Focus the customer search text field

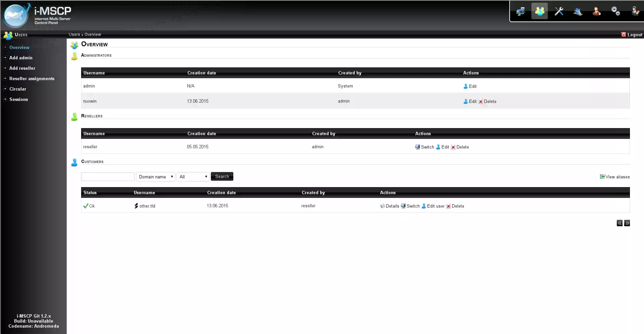tap(108, 177)
